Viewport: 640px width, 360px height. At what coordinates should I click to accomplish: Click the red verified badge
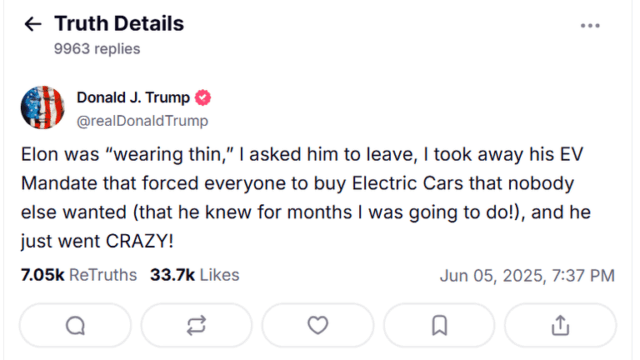tap(203, 98)
